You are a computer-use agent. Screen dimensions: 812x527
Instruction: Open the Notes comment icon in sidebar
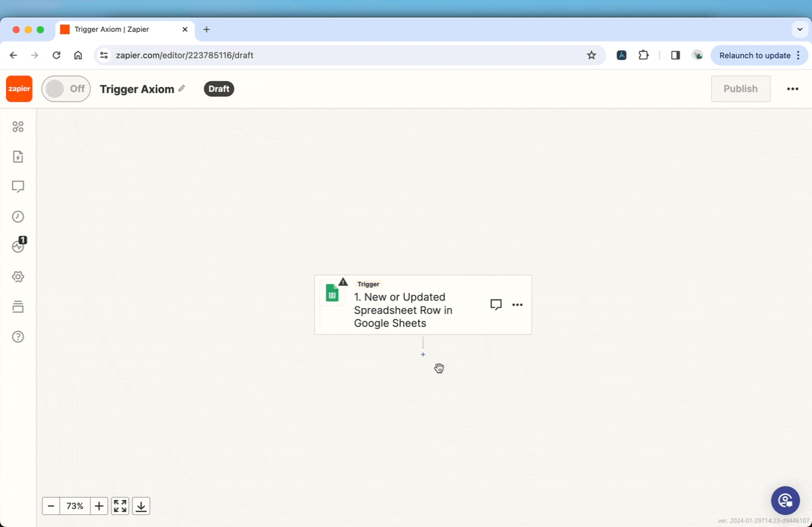pyautogui.click(x=18, y=187)
